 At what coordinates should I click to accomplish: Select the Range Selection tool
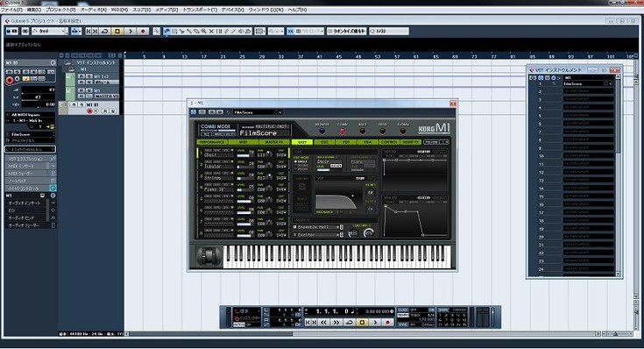pos(174,32)
